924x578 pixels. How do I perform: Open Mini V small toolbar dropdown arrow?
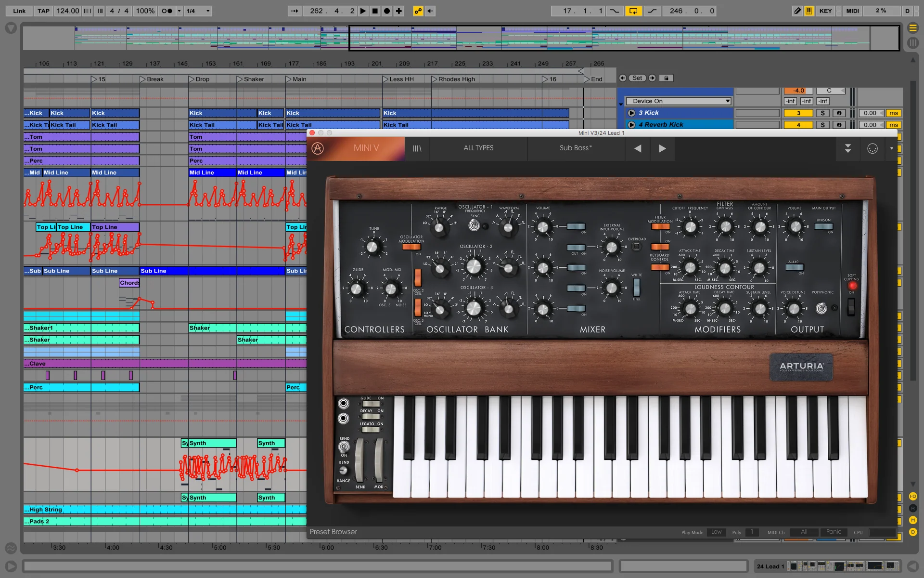coord(891,148)
